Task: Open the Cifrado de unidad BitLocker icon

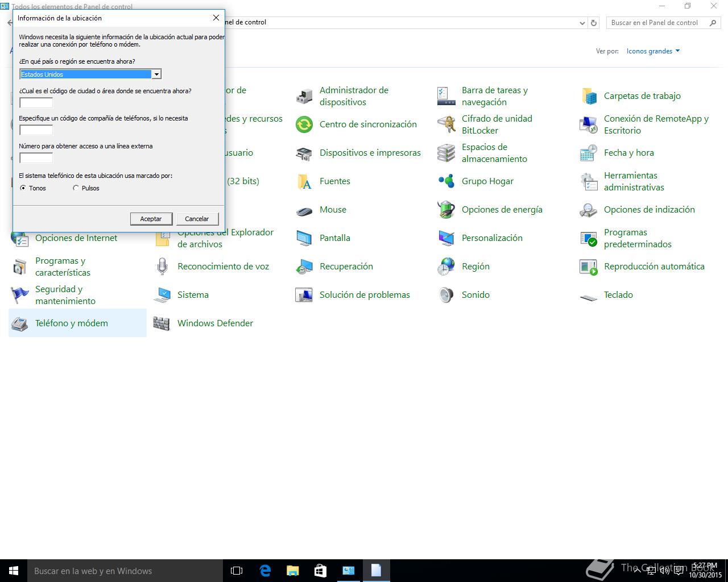Action: click(x=446, y=124)
